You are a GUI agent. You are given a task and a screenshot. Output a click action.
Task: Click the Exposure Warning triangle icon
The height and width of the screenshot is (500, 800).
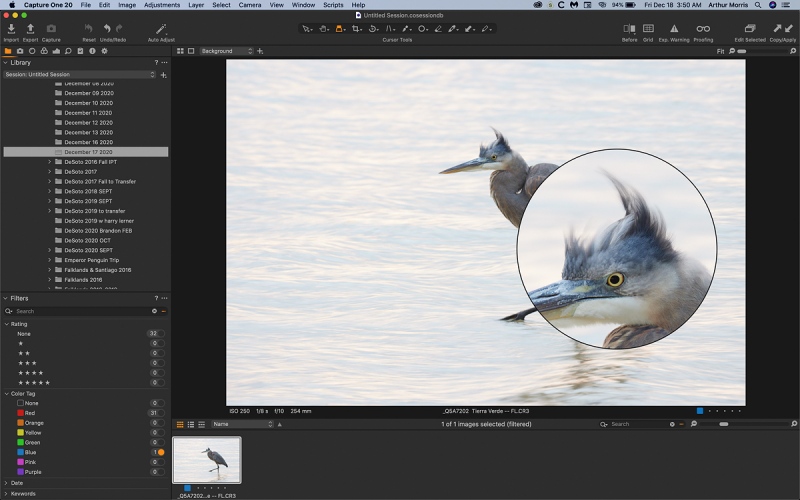[x=674, y=29]
